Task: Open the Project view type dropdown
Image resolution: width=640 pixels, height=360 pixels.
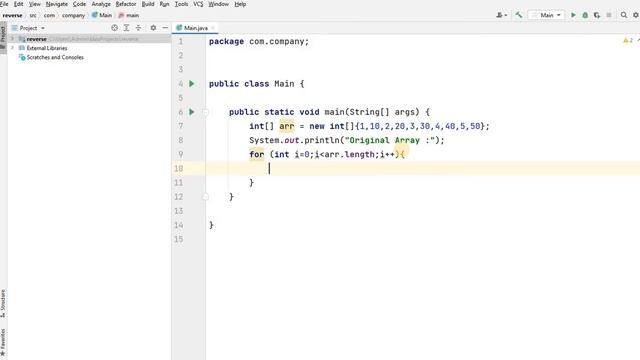Action: 29,28
